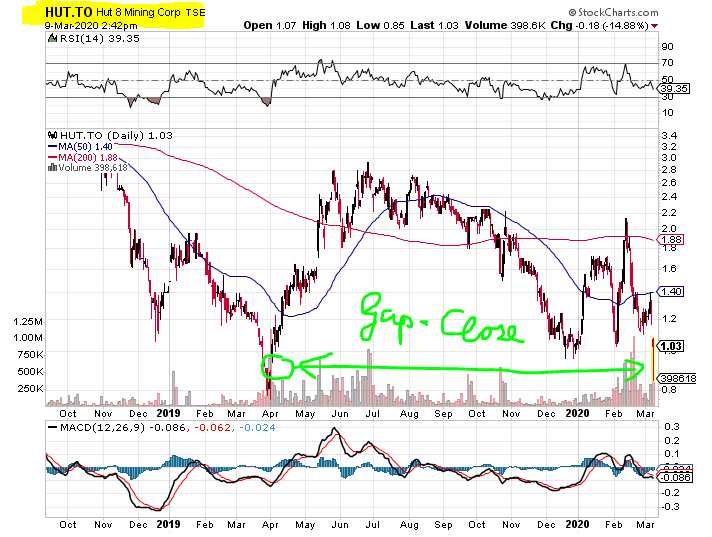Click the bold 2019 label under the MACD panel
The height and width of the screenshot is (537, 712).
click(168, 524)
